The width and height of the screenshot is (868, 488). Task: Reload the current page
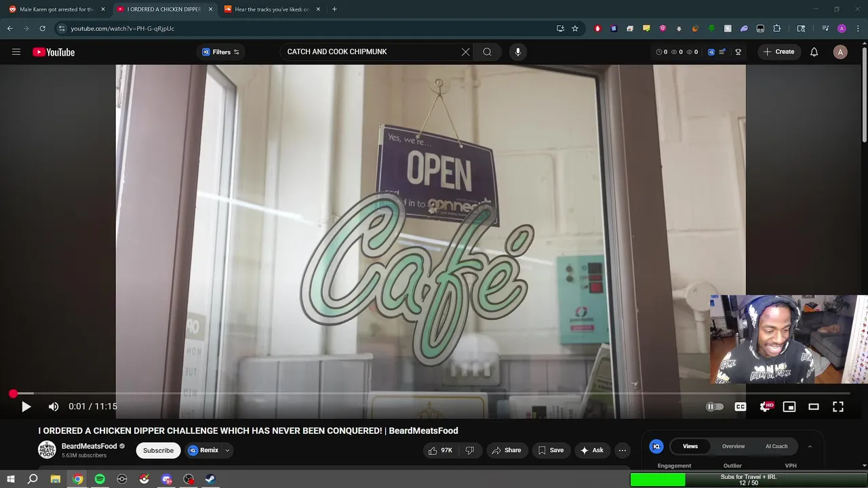pos(42,28)
